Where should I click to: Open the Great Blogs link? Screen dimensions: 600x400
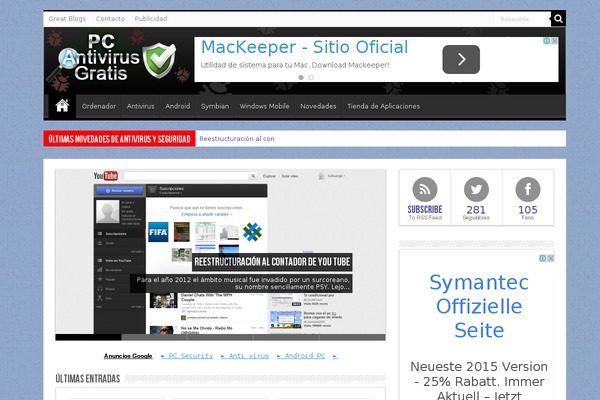[67, 19]
